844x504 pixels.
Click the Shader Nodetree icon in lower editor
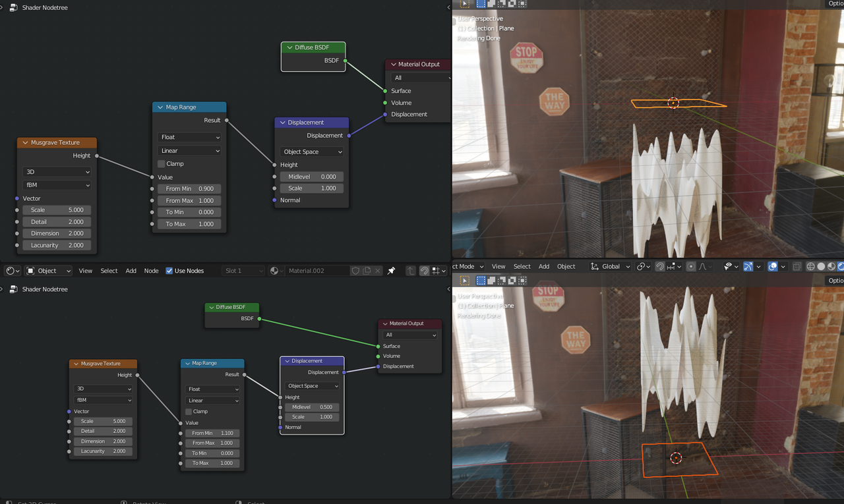pos(13,289)
